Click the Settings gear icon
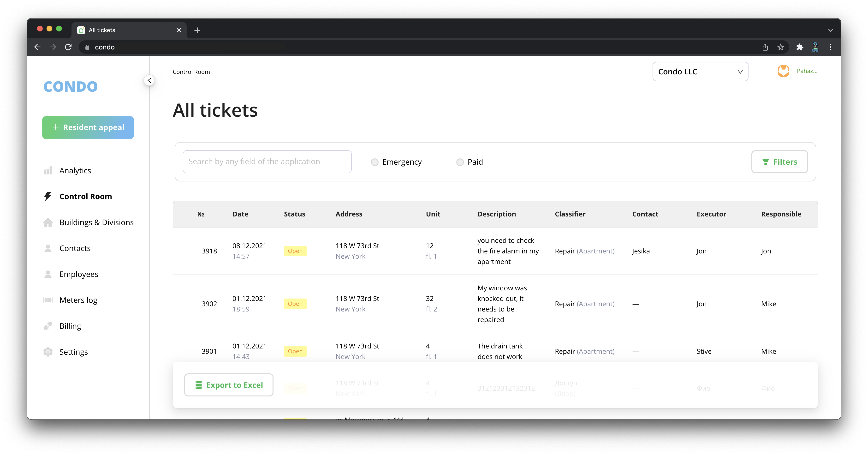 [48, 352]
